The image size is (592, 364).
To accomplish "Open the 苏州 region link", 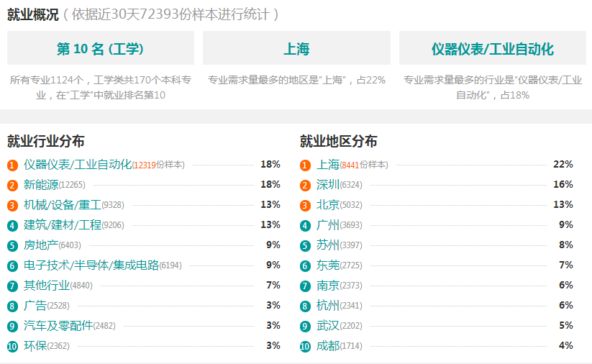I will [328, 245].
